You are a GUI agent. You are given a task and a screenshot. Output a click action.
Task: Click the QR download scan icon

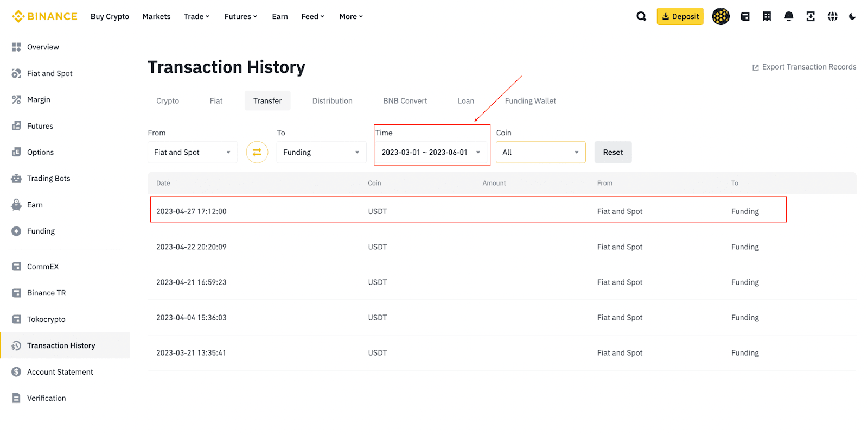[x=810, y=16]
